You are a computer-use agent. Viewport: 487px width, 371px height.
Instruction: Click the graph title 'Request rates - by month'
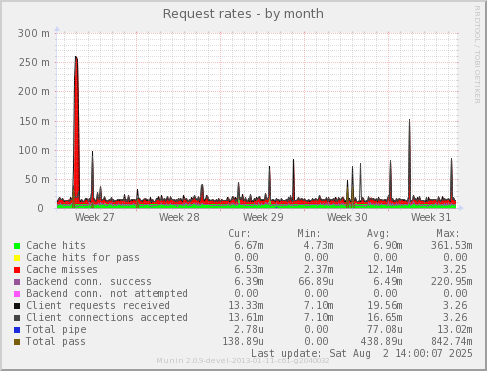(x=243, y=14)
